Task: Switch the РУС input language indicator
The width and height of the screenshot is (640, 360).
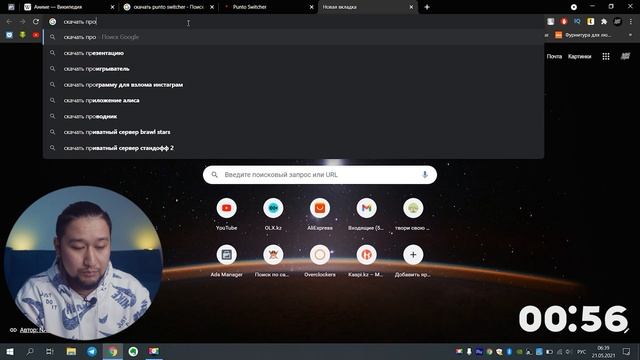Action: pos(582,351)
